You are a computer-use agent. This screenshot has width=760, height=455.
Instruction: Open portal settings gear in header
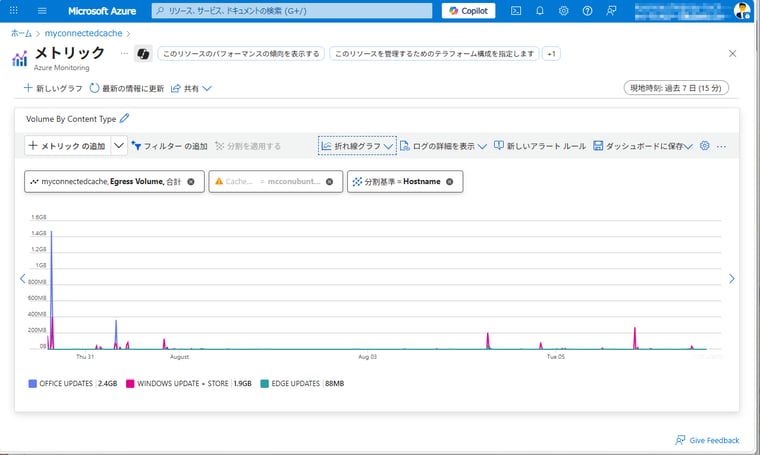[563, 11]
